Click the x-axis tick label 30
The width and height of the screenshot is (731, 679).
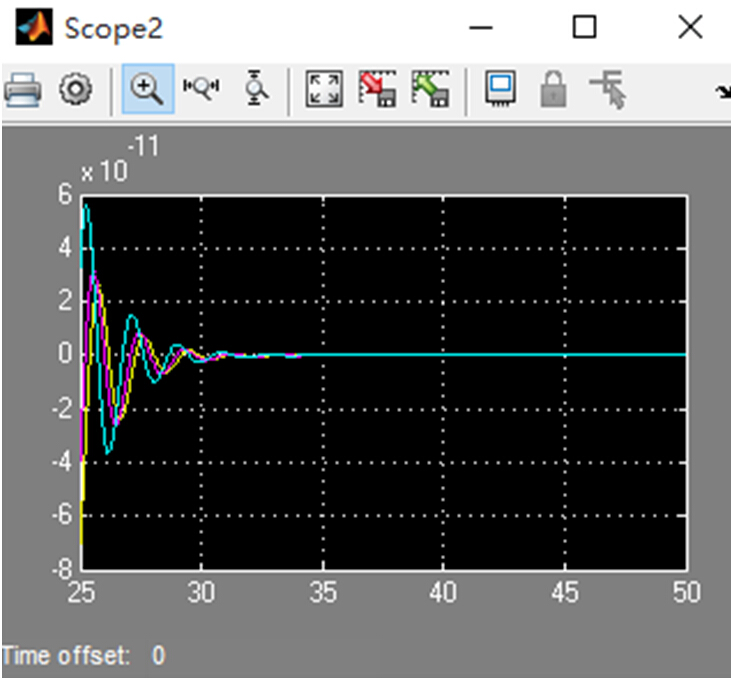click(x=201, y=592)
